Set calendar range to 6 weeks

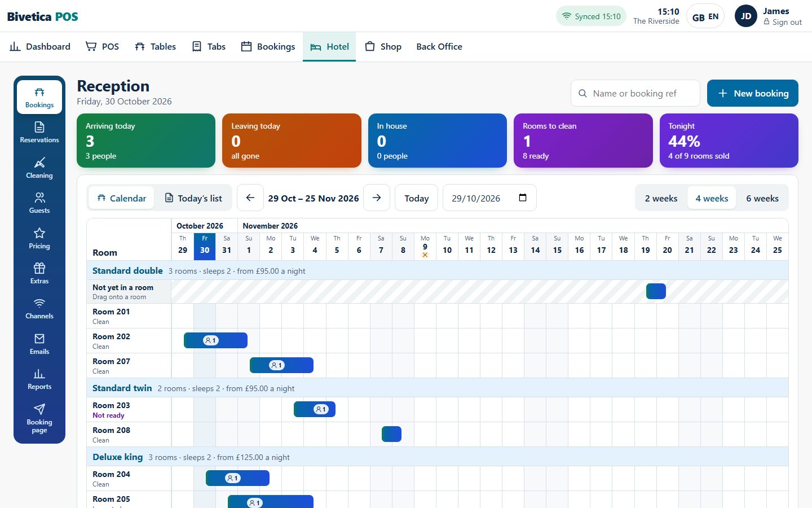762,198
